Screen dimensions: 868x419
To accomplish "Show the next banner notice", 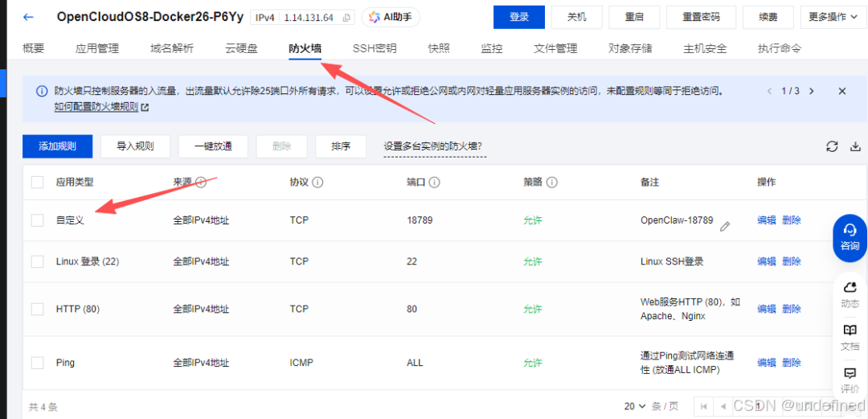I will click(812, 91).
